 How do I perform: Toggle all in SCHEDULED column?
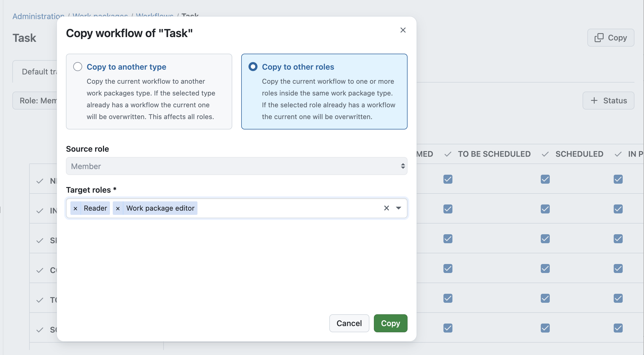pos(545,154)
